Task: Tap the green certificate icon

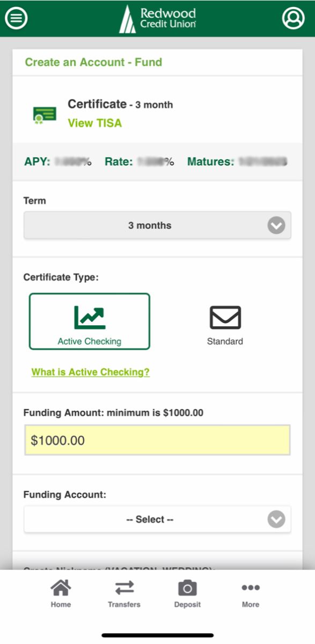Action: 45,115
